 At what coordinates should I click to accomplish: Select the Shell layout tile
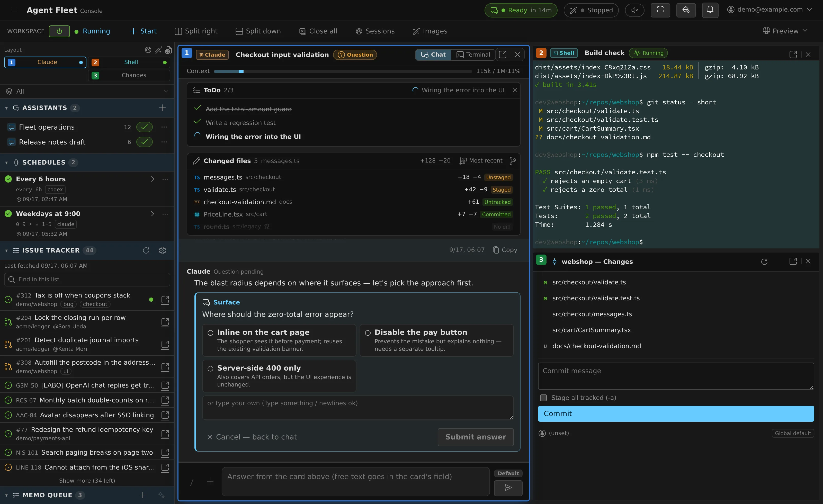click(x=129, y=62)
